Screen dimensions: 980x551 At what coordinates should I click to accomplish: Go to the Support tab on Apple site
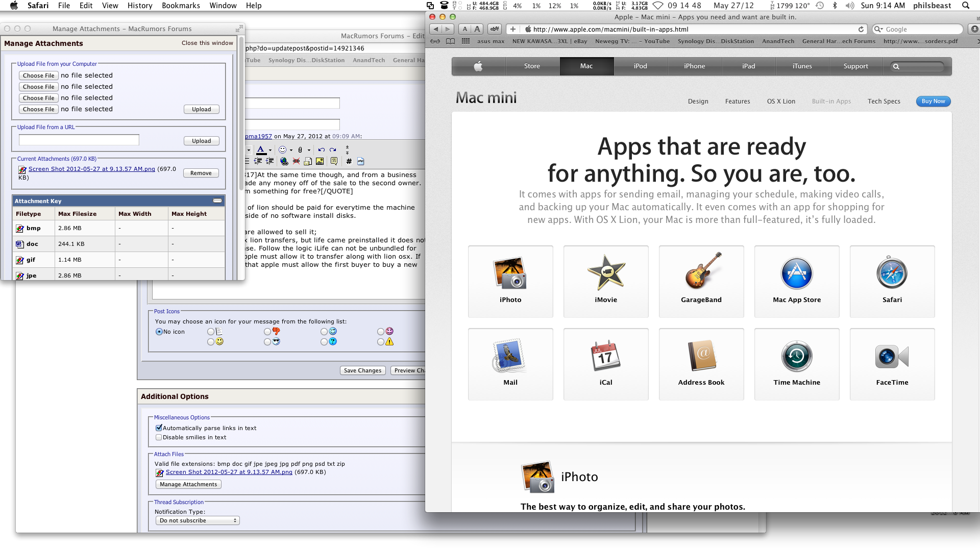point(855,66)
